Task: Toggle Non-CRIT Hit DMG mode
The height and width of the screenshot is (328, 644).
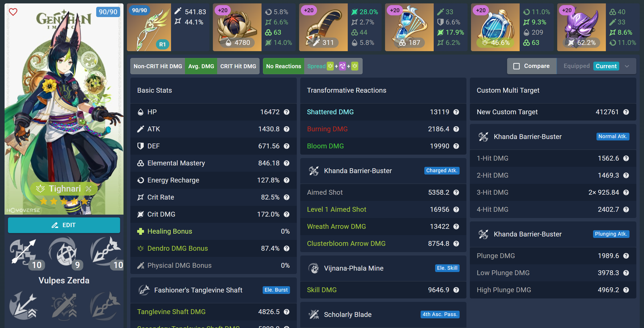Action: point(158,66)
